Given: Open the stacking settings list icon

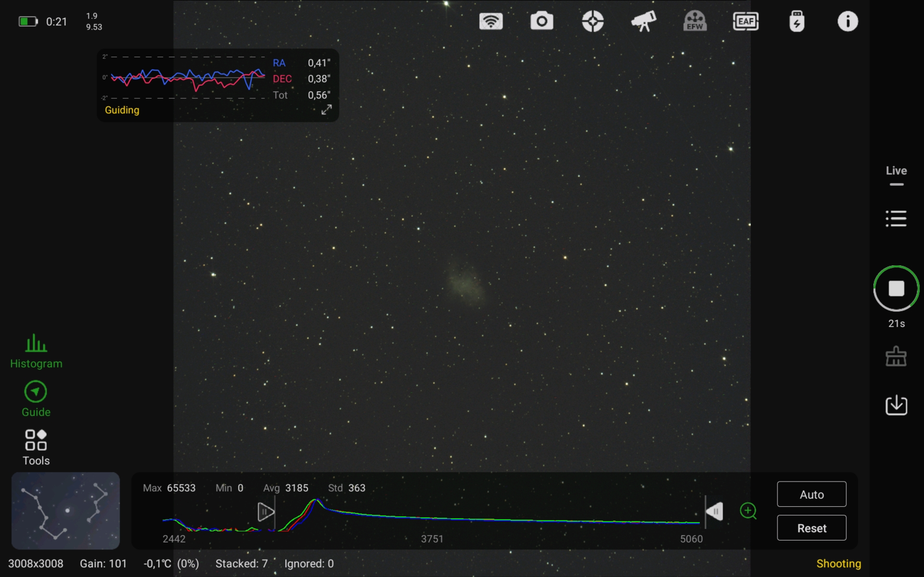Looking at the screenshot, I should (x=896, y=219).
